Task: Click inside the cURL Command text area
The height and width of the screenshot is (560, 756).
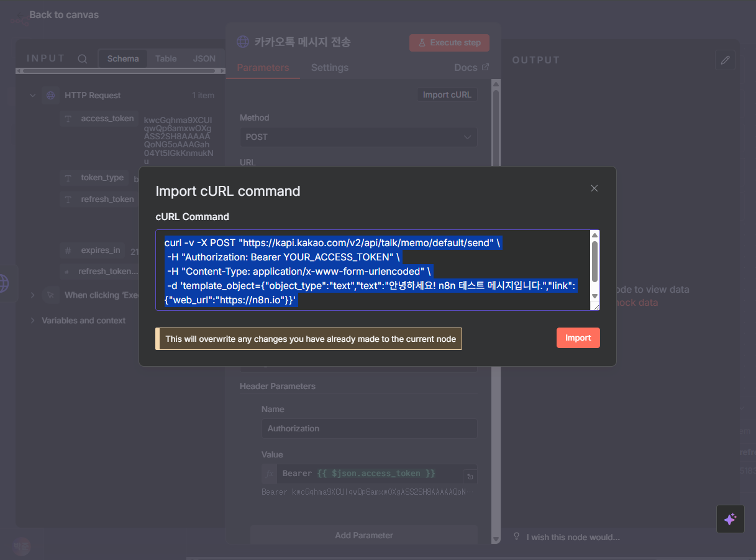Action: (x=373, y=270)
